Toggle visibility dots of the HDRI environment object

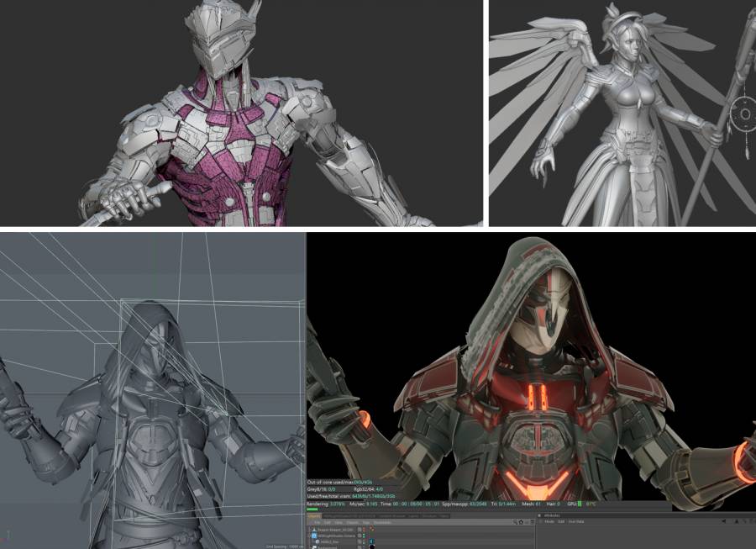[x=364, y=541]
